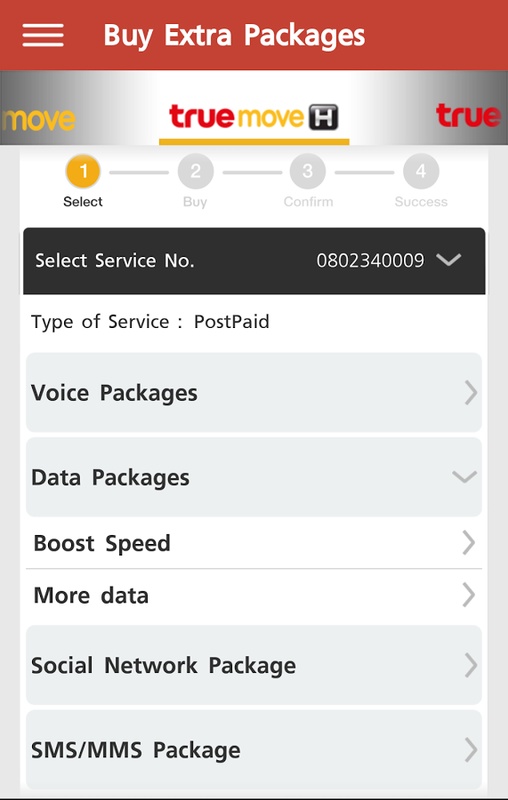The width and height of the screenshot is (508, 800).
Task: Collapse the Data Packages section arrow
Action: click(x=465, y=477)
